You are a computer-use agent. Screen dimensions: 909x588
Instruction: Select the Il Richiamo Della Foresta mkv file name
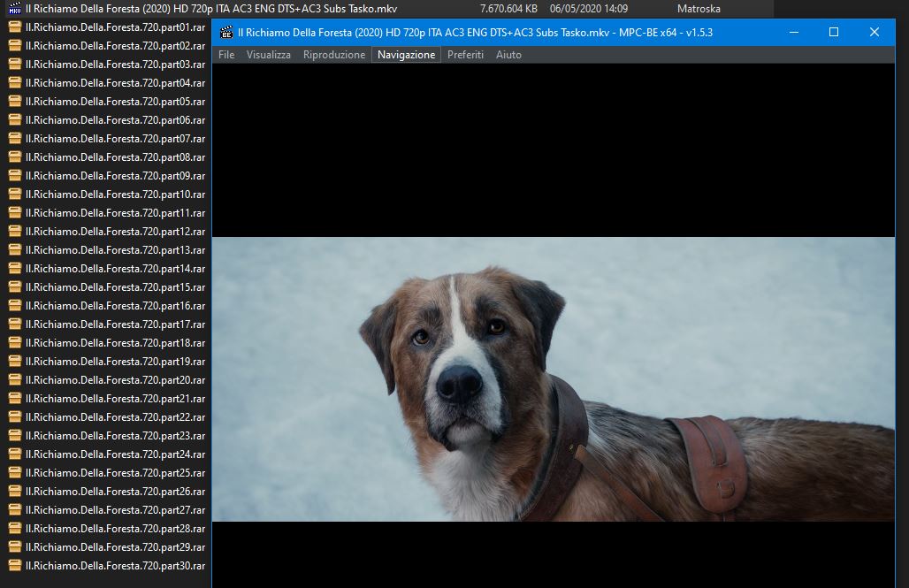[x=211, y=9]
